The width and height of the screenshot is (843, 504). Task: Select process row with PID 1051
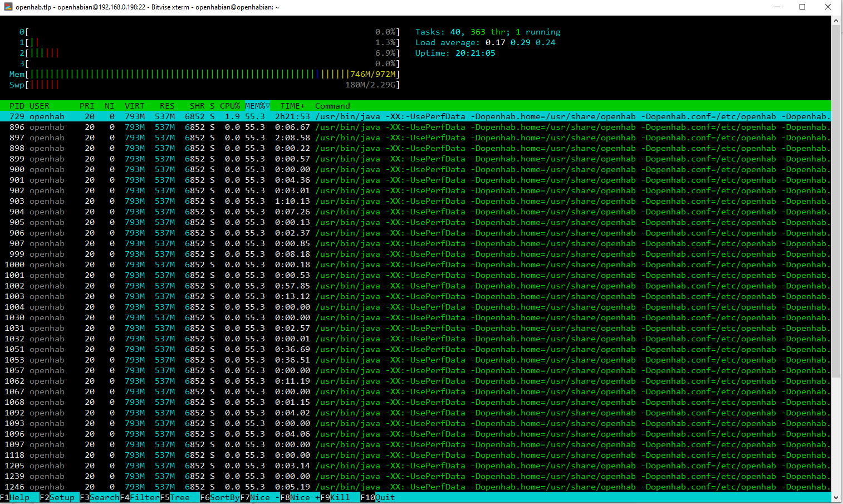pos(415,349)
